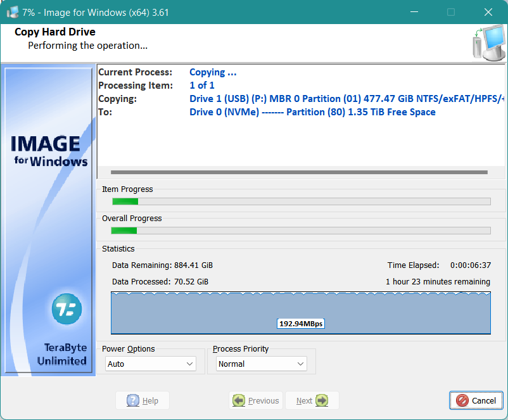Click the Overall Progress bar
This screenshot has height=420, width=508.
point(301,231)
